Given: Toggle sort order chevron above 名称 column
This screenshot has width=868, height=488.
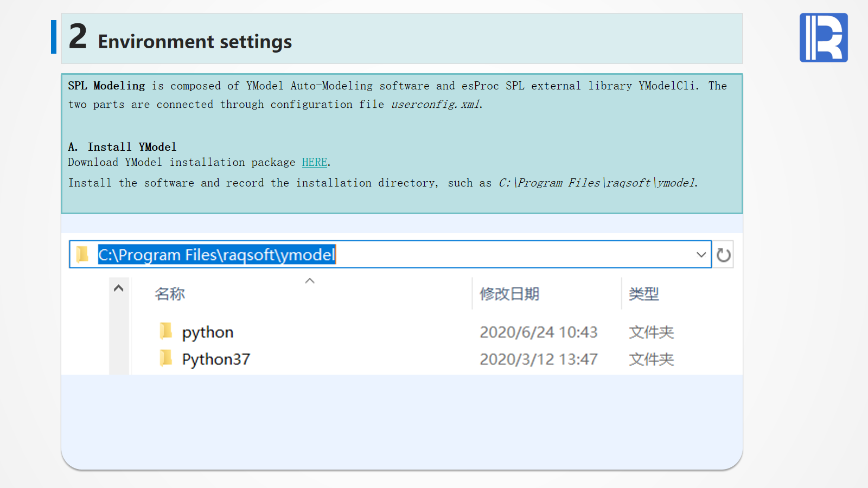Looking at the screenshot, I should pyautogui.click(x=310, y=281).
